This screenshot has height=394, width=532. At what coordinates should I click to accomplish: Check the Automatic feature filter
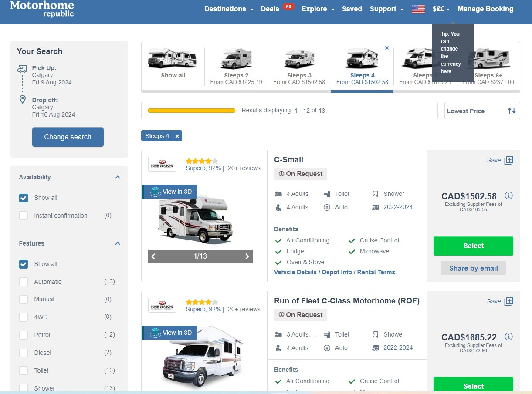[x=24, y=282]
